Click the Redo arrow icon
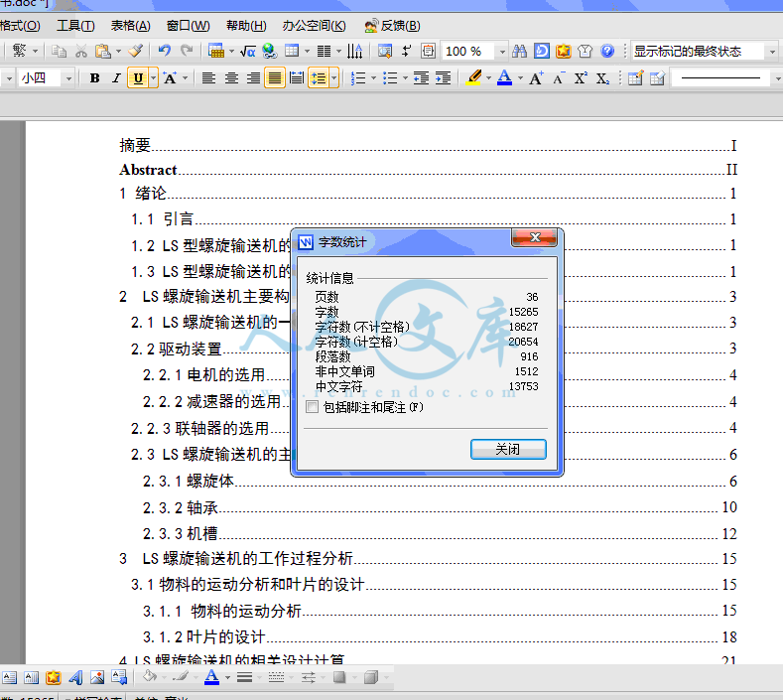Image resolution: width=783 pixels, height=700 pixels. click(x=187, y=51)
